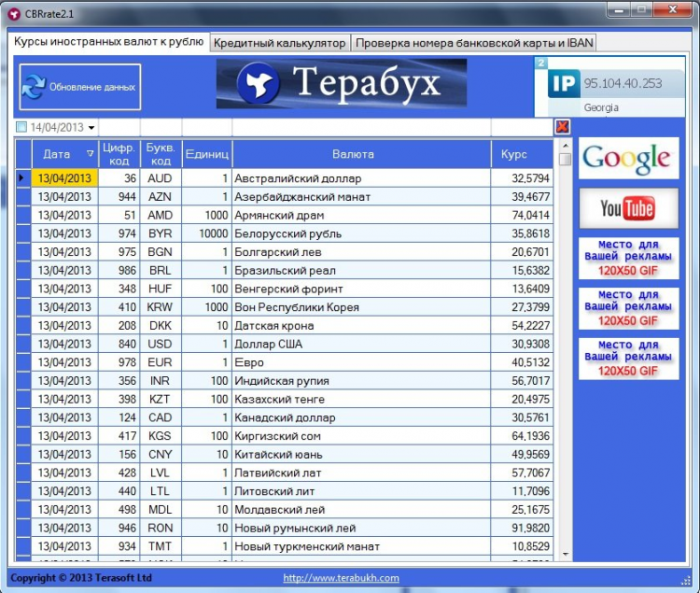Click the table scrollbar thumb
The width and height of the screenshot is (700, 593).
tap(566, 160)
